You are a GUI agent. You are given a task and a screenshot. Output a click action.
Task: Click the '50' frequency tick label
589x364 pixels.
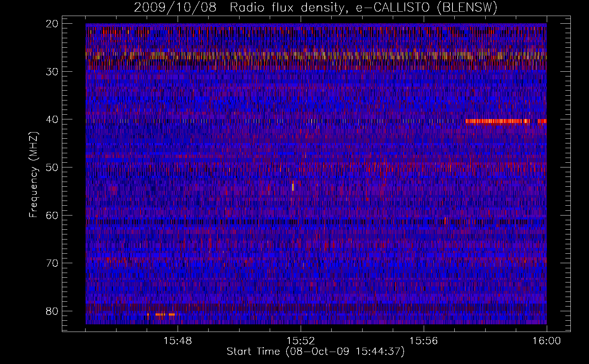coord(53,167)
